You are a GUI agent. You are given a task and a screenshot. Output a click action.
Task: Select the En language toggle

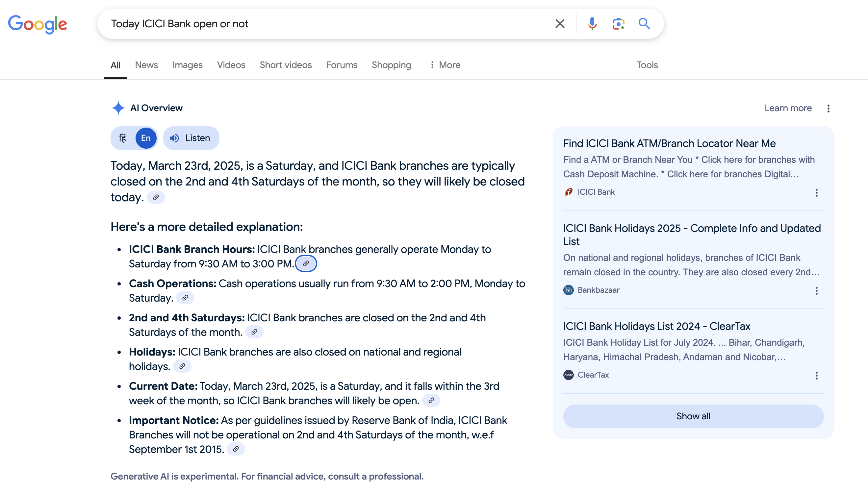pos(146,138)
